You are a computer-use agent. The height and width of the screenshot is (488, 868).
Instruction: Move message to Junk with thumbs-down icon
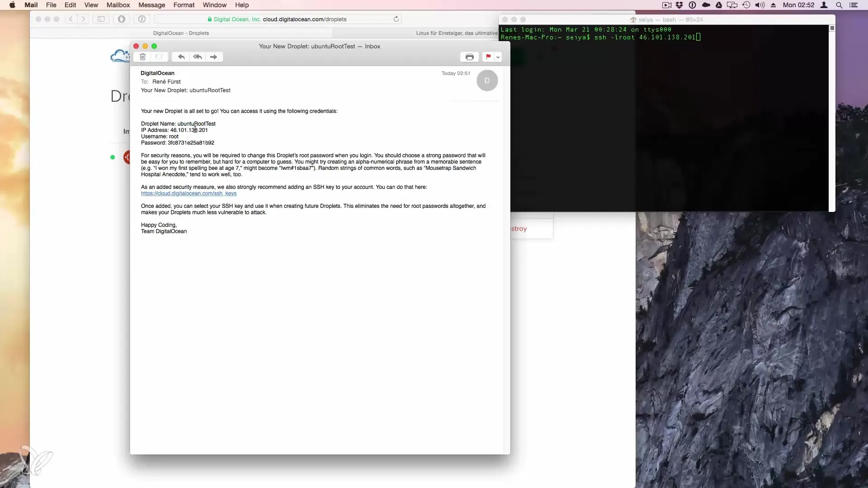coord(159,57)
